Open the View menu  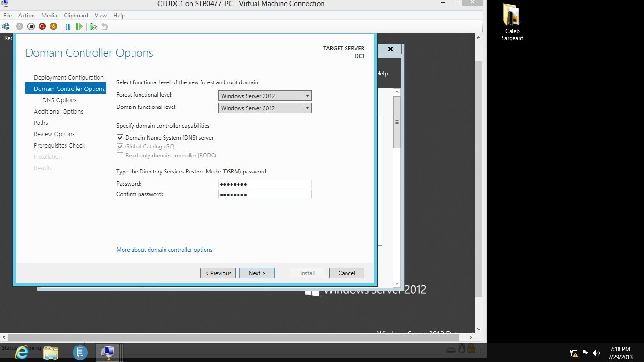click(x=100, y=16)
